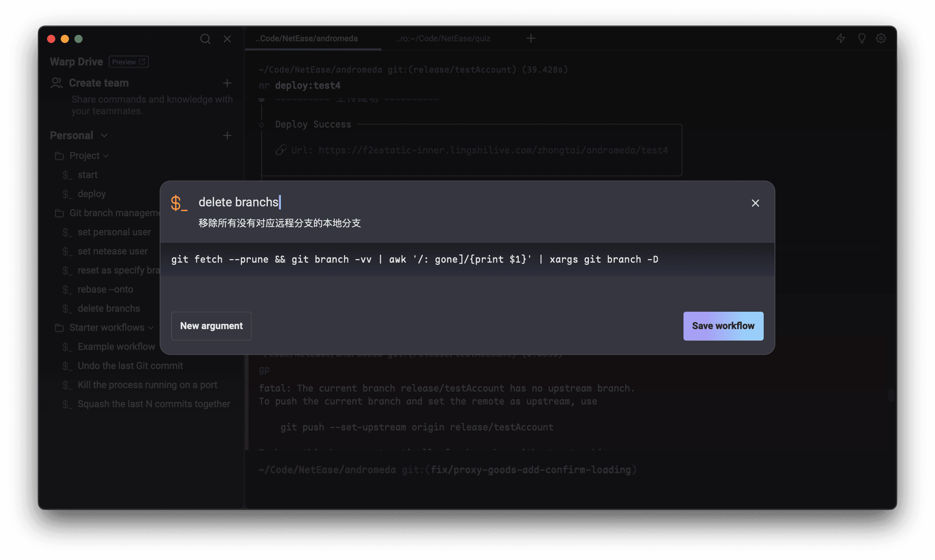Open Undo the last Git commit workflow

click(130, 366)
